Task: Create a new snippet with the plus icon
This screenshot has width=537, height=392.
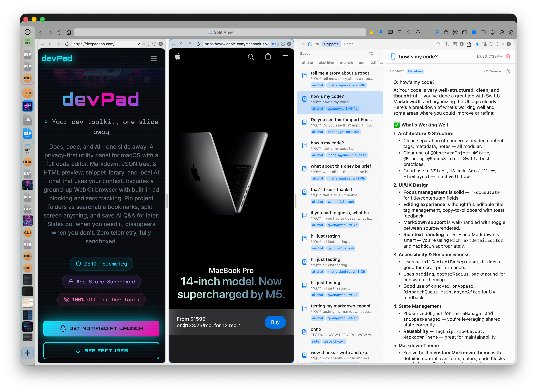Action: click(x=462, y=44)
